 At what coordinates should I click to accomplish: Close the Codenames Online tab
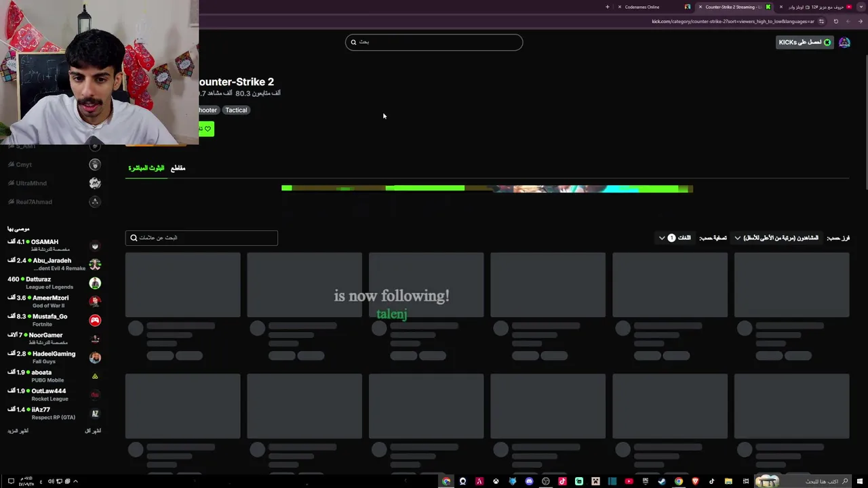tap(619, 7)
